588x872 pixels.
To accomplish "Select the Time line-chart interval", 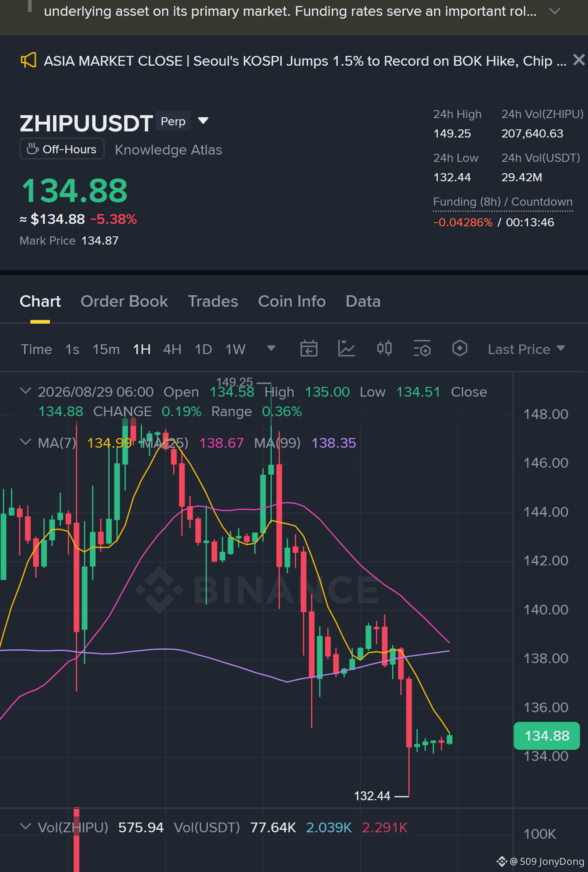I will coord(36,349).
